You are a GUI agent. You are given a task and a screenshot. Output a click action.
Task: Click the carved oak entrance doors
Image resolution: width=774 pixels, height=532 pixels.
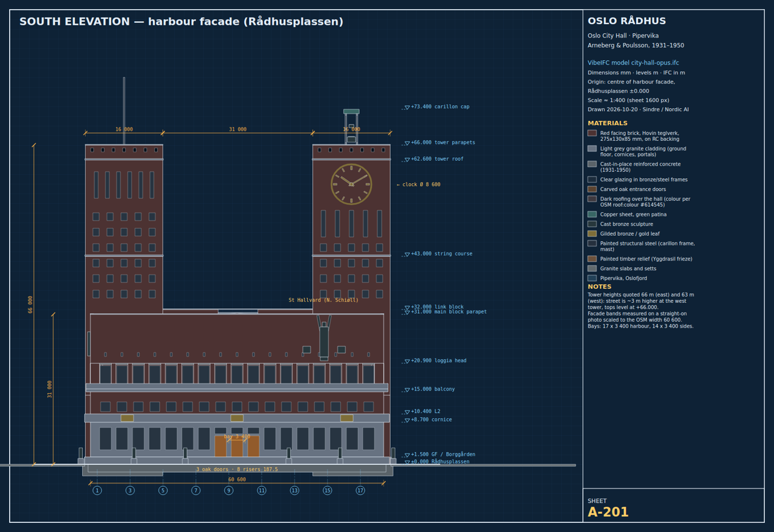pos(237,446)
